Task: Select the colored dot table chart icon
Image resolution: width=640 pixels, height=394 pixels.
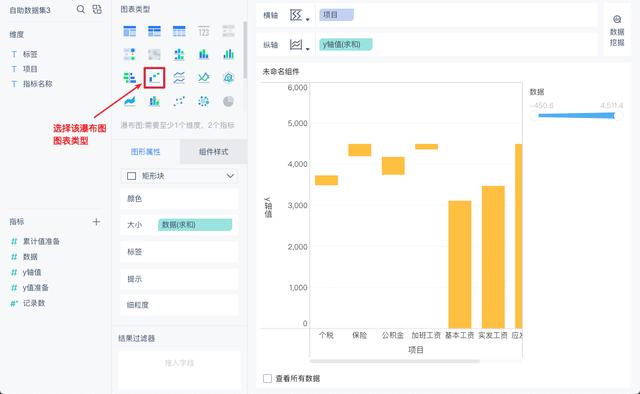Action: point(130,54)
